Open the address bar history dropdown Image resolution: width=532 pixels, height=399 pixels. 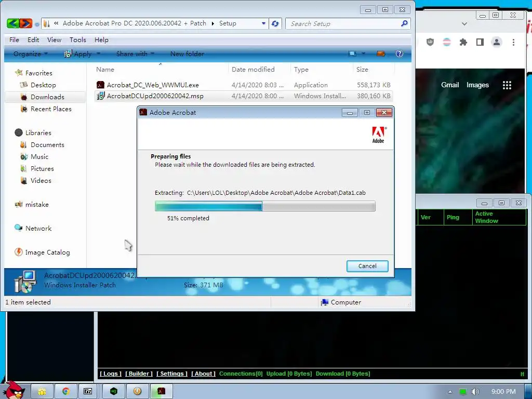(x=263, y=23)
